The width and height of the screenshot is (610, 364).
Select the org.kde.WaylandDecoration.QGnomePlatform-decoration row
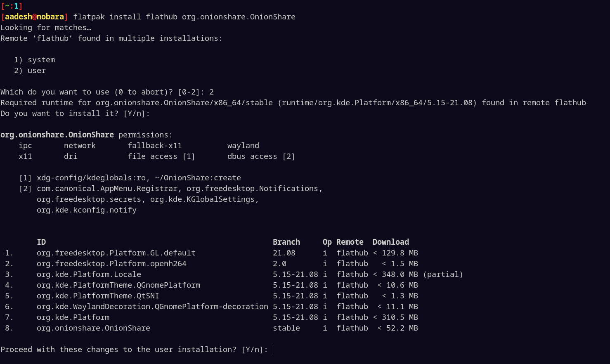coord(152,306)
